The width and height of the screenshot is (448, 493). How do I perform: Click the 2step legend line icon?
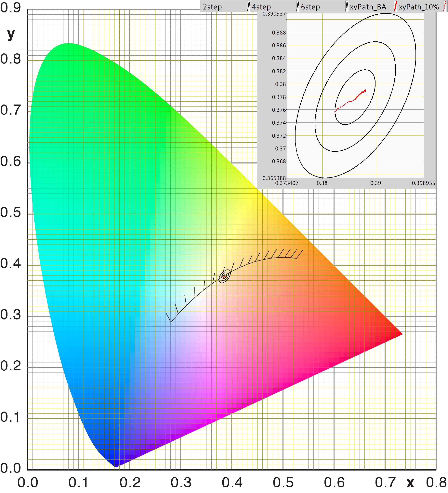pyautogui.click(x=249, y=7)
